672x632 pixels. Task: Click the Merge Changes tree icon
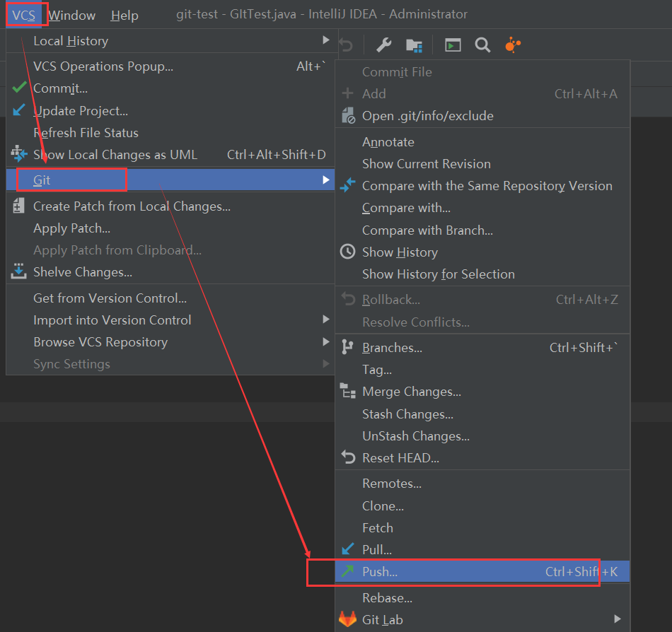(347, 391)
